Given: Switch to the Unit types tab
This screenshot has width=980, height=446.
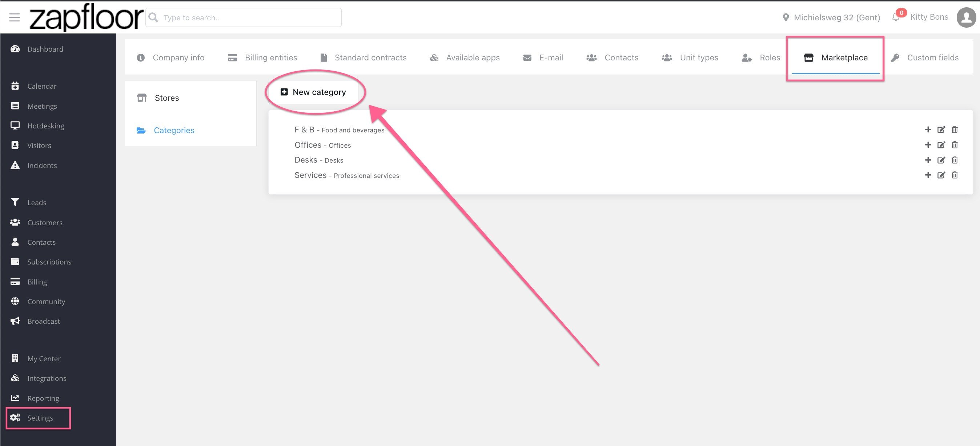Looking at the screenshot, I should (690, 57).
